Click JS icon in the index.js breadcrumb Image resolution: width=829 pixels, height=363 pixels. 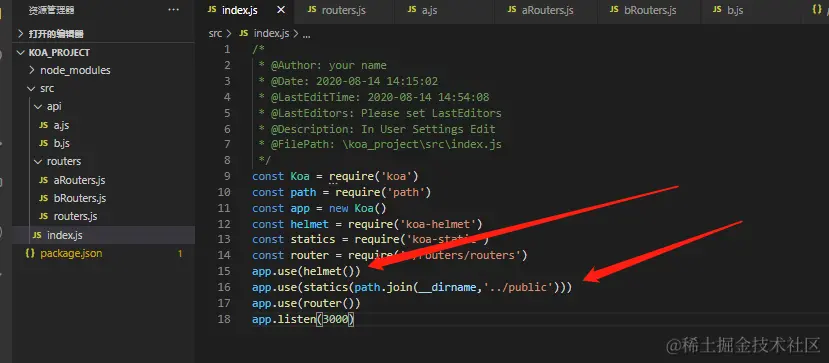[244, 33]
